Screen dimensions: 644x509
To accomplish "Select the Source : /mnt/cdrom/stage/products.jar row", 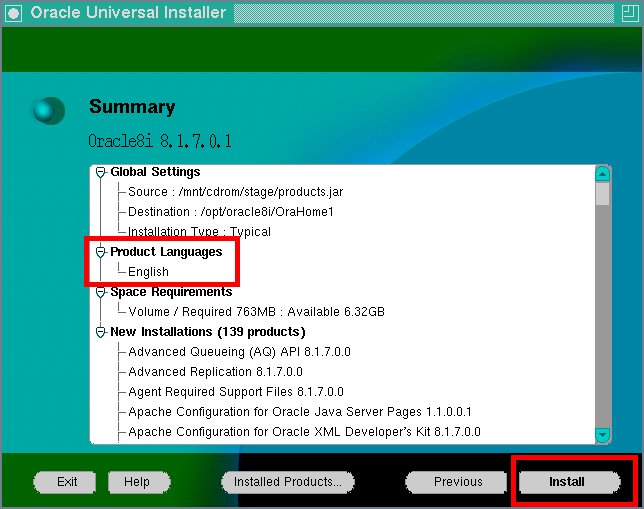I will pos(235,192).
